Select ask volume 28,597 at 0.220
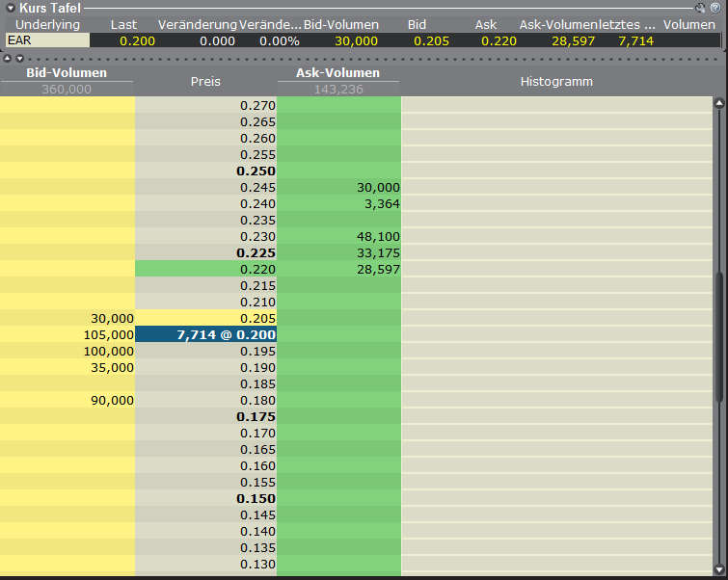The height and width of the screenshot is (580, 728). point(338,269)
